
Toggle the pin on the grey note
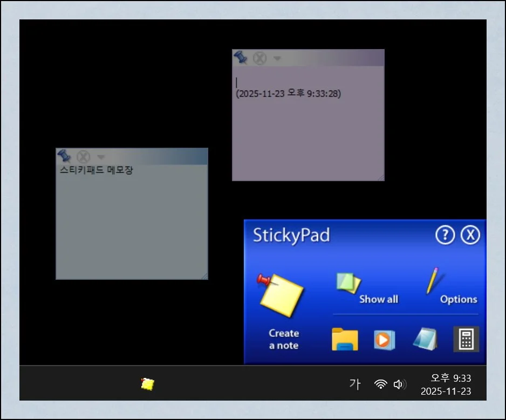tap(64, 156)
